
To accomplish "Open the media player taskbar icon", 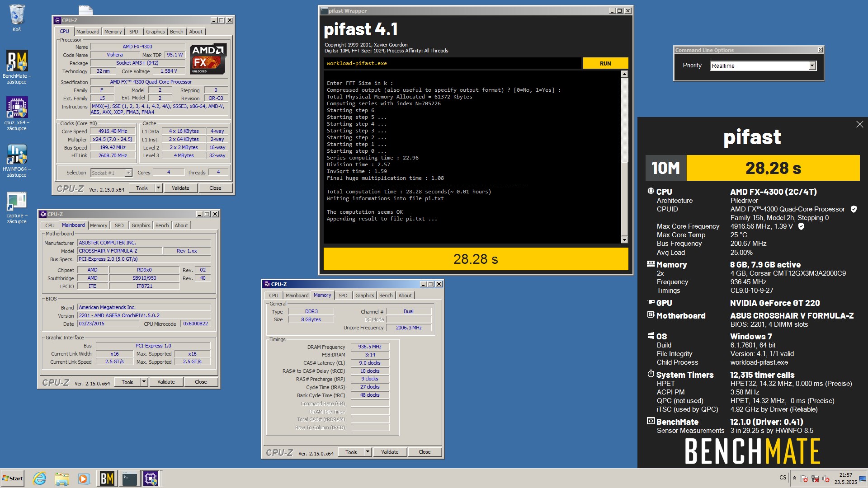I will [84, 479].
